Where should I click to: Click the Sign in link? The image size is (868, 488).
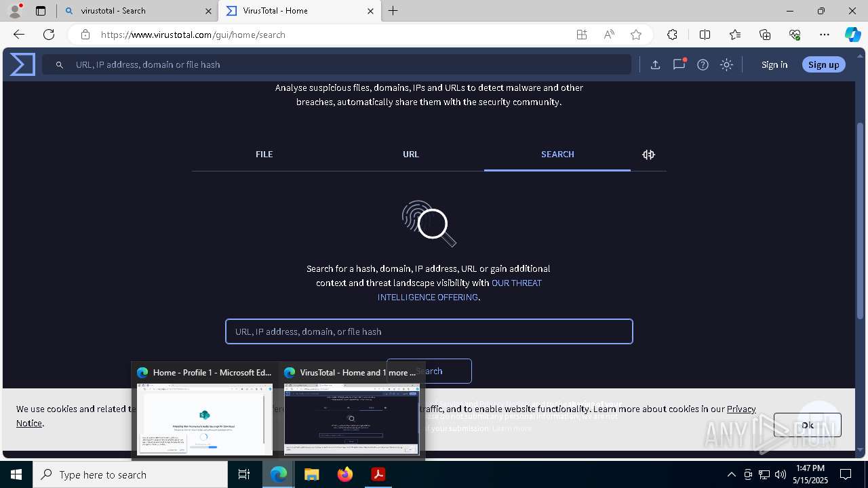pos(774,64)
